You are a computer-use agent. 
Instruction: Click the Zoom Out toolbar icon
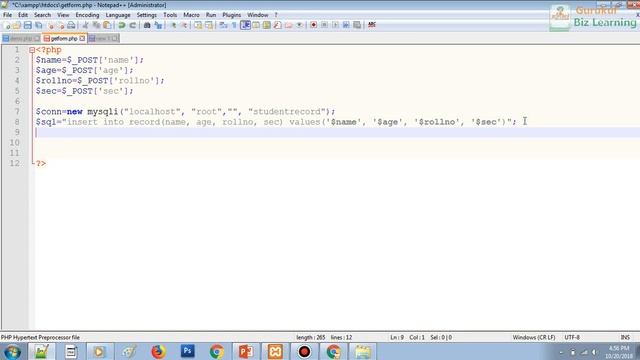[x=184, y=25]
